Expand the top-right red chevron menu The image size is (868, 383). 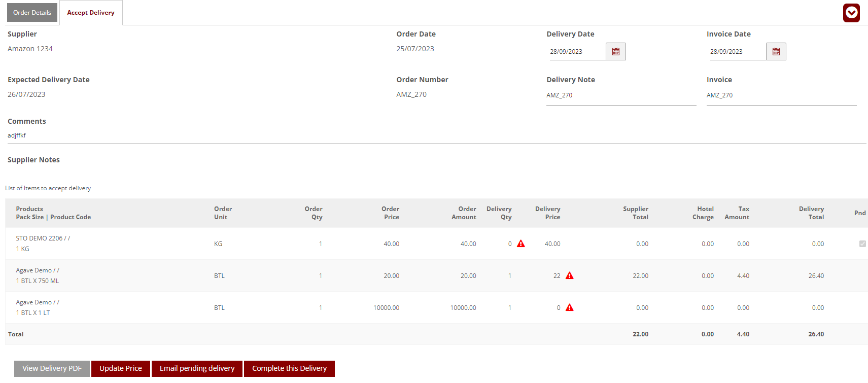851,13
